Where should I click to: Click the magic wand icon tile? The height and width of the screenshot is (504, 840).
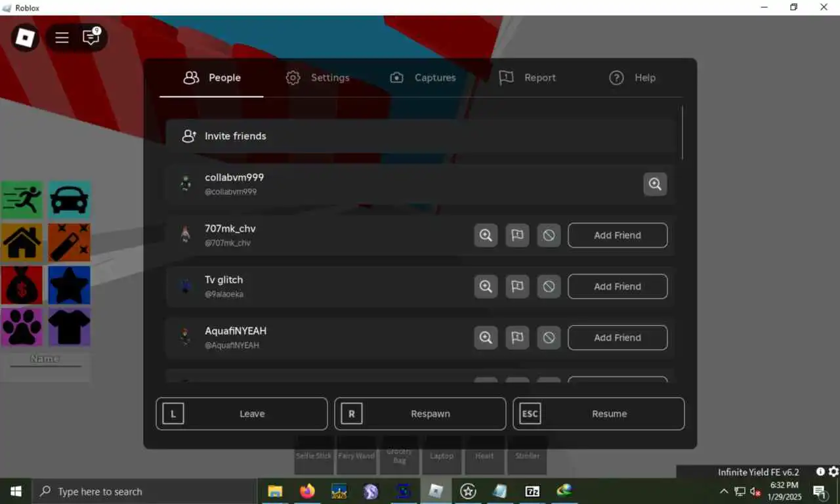coord(69,242)
